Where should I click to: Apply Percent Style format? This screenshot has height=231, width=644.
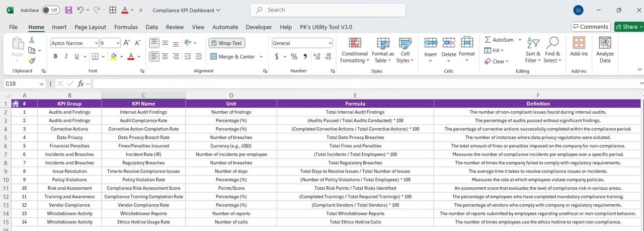coord(294,56)
